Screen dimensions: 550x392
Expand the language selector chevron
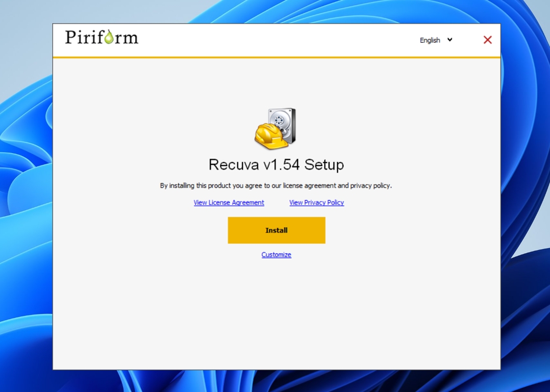(x=449, y=40)
